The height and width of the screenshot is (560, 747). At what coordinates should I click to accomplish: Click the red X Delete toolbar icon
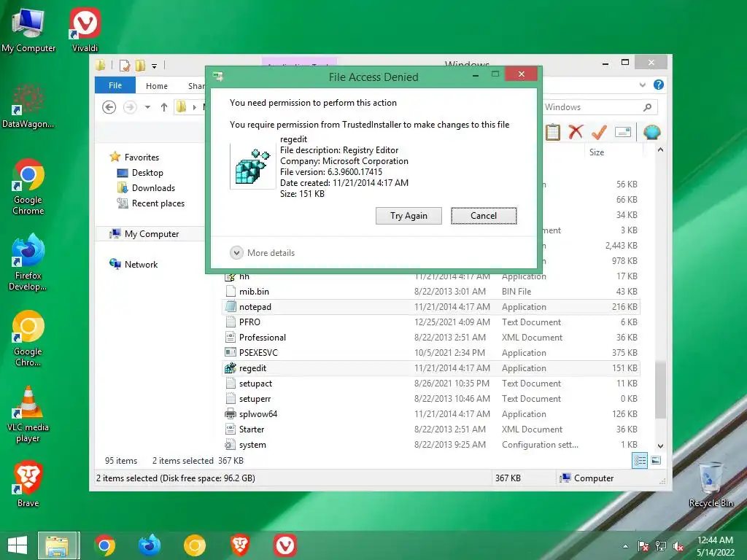pyautogui.click(x=576, y=132)
